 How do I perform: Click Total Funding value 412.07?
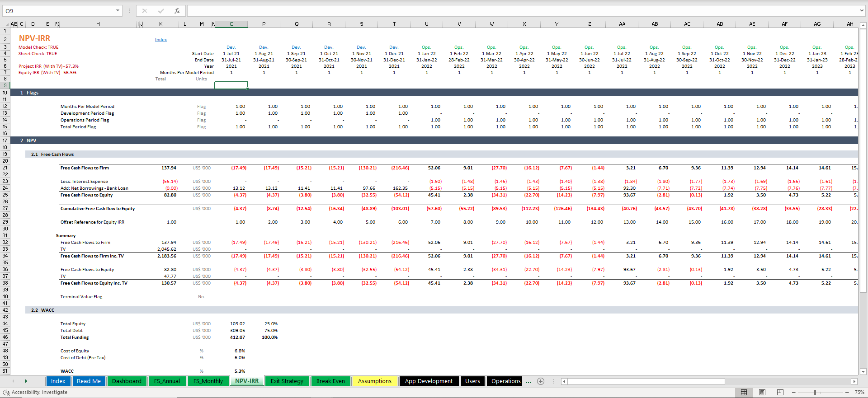[237, 337]
